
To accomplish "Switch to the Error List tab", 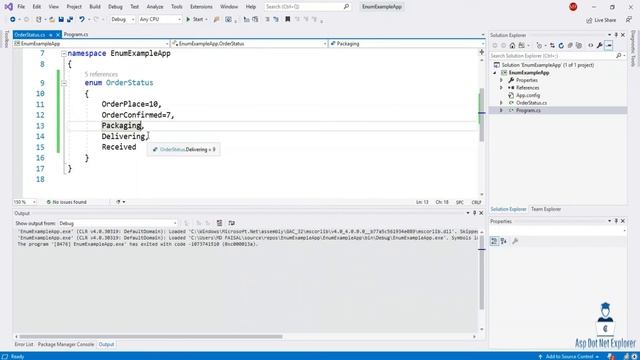I will click(24, 344).
